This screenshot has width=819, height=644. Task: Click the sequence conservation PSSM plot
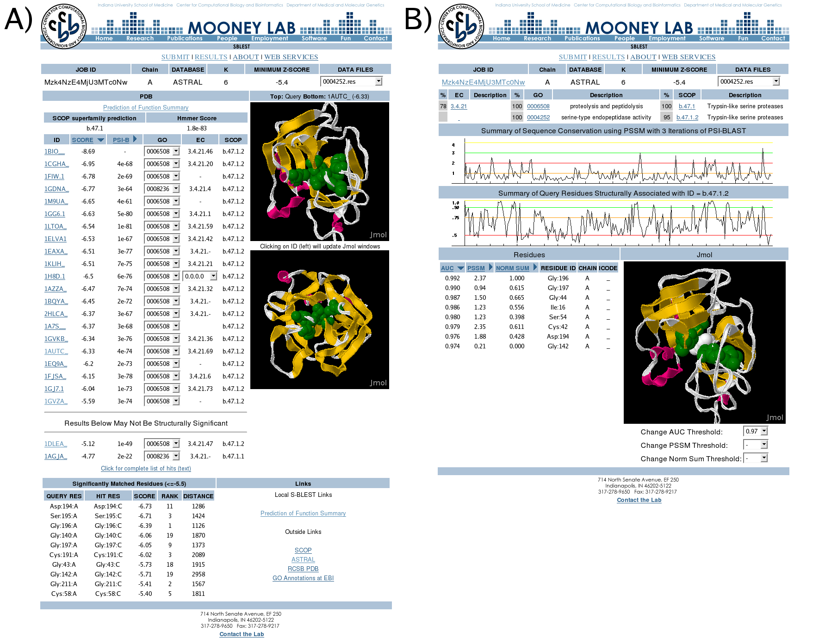[x=612, y=161]
